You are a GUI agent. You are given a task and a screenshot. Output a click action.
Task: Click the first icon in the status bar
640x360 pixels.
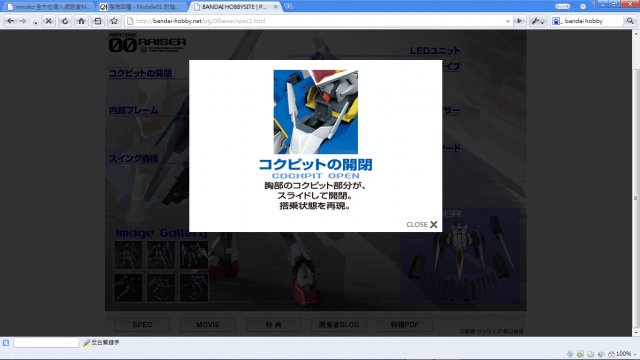pyautogui.click(x=570, y=354)
